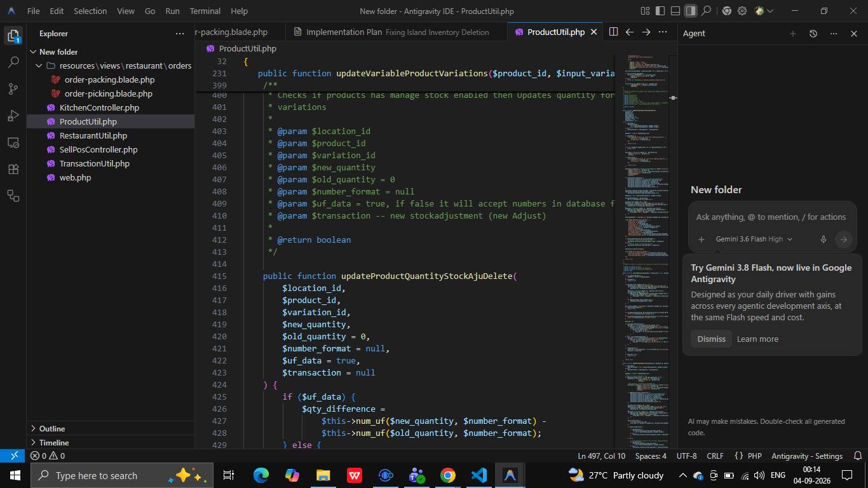868x488 pixels.
Task: Dismiss the Gemini 3.8 Flash notice
Action: (711, 339)
